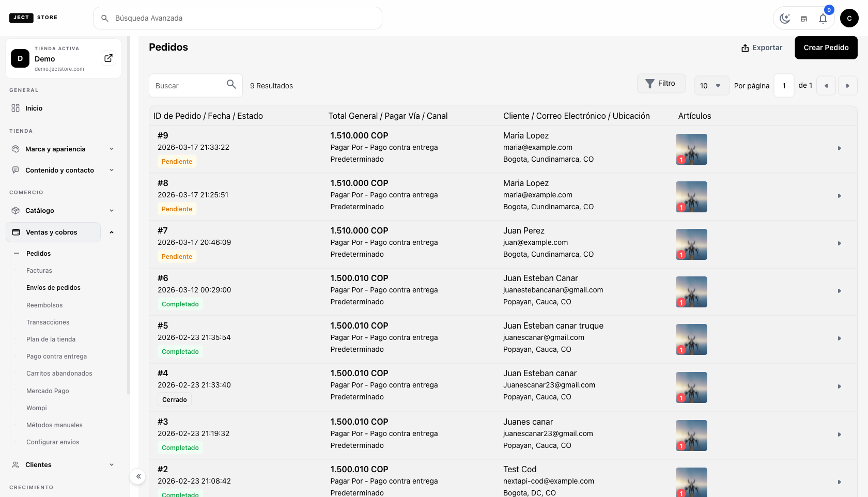Open the 10 per page dropdown

point(711,86)
